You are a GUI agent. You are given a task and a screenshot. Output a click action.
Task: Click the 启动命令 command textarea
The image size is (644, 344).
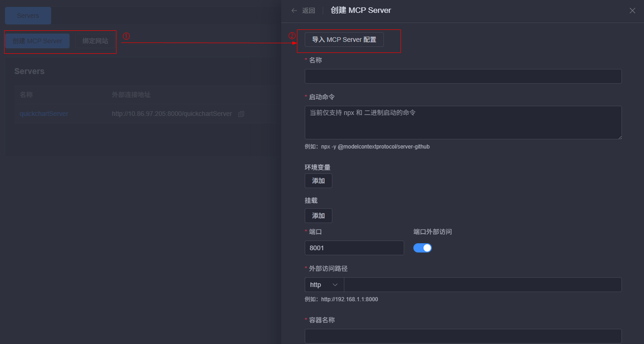463,122
